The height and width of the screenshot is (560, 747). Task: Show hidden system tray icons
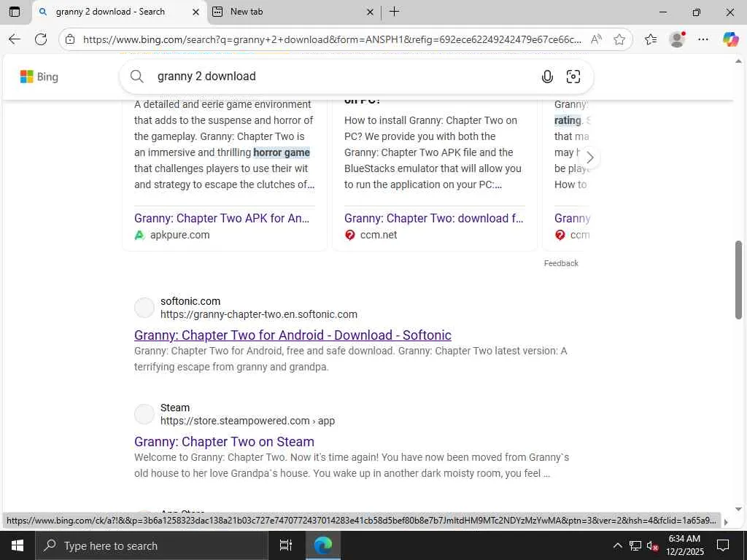tap(617, 545)
